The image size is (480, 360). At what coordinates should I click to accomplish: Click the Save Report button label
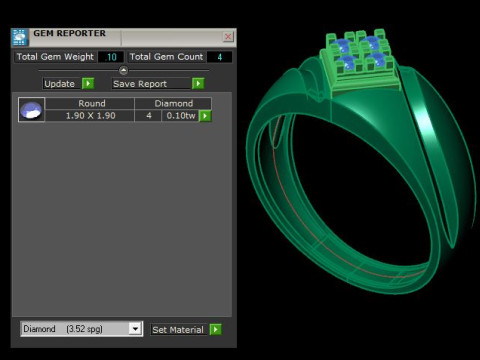point(140,84)
